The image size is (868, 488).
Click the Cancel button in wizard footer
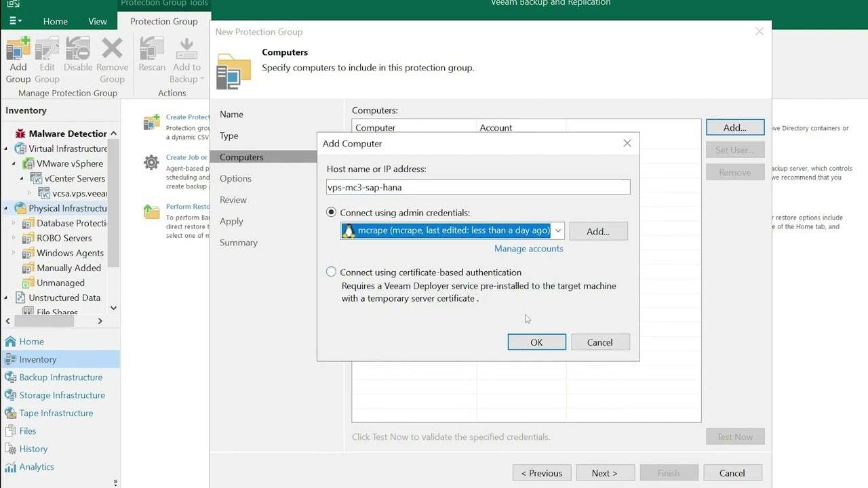tap(732, 473)
